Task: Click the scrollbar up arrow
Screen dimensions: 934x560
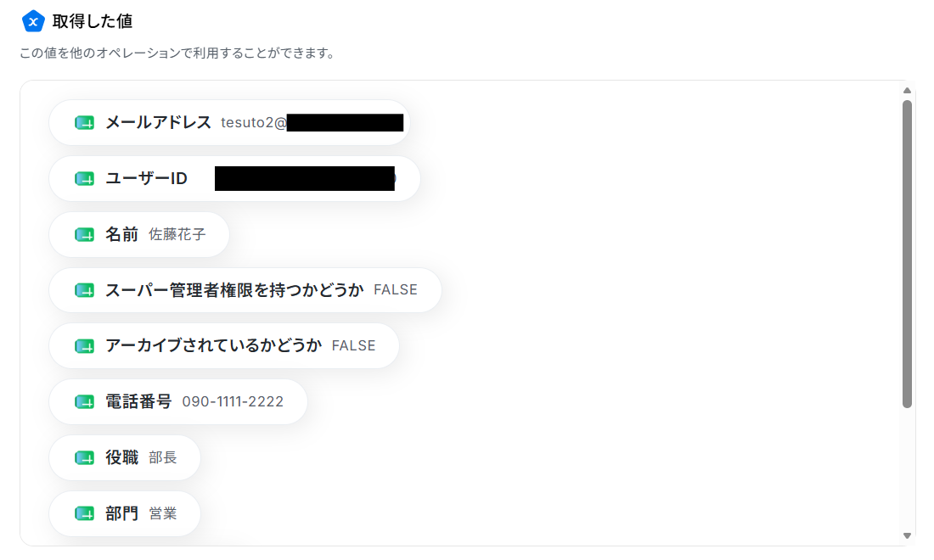Action: coord(907,91)
